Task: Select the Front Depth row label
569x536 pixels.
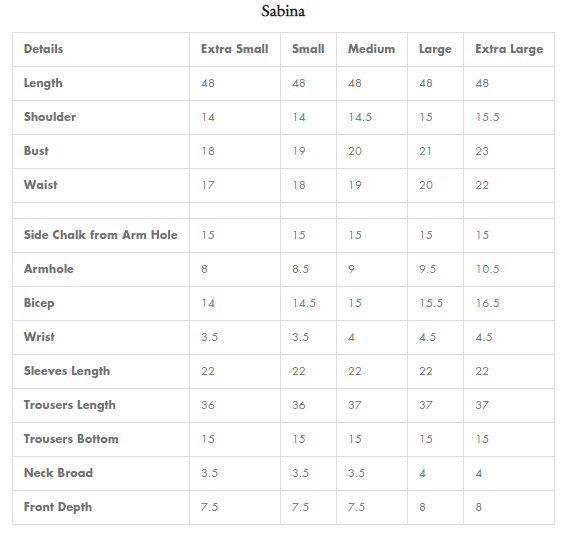Action: tap(58, 507)
